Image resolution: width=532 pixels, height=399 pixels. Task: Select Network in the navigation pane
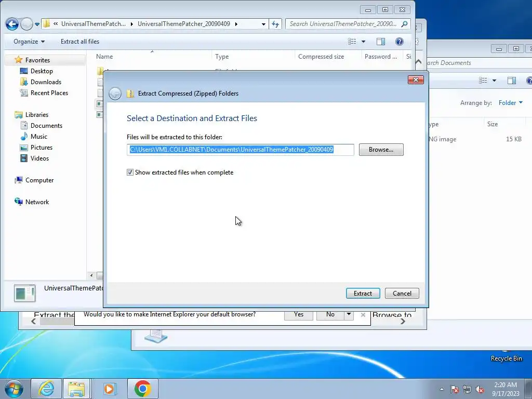coord(37,202)
